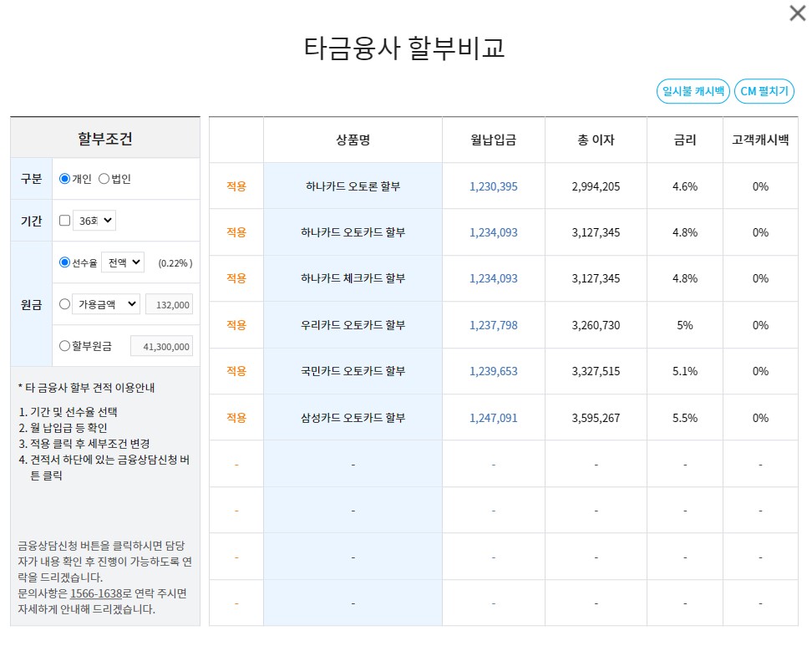The height and width of the screenshot is (646, 812).
Task: Click product name 하나카드 체크카드 할부
Action: pos(353,278)
